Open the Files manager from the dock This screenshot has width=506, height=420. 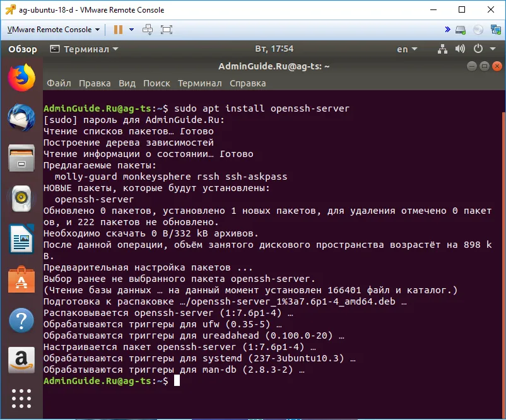[x=21, y=158]
